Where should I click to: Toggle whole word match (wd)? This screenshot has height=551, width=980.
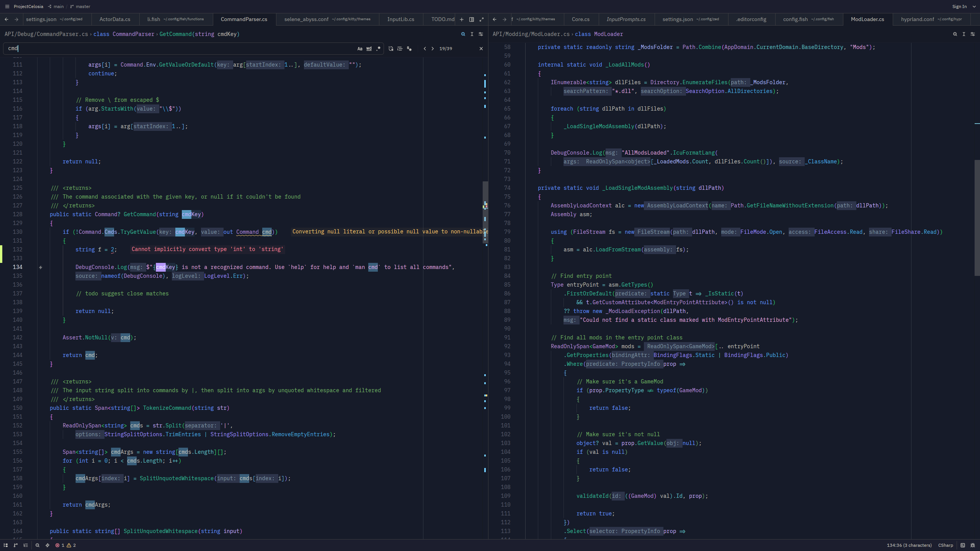[x=369, y=49]
